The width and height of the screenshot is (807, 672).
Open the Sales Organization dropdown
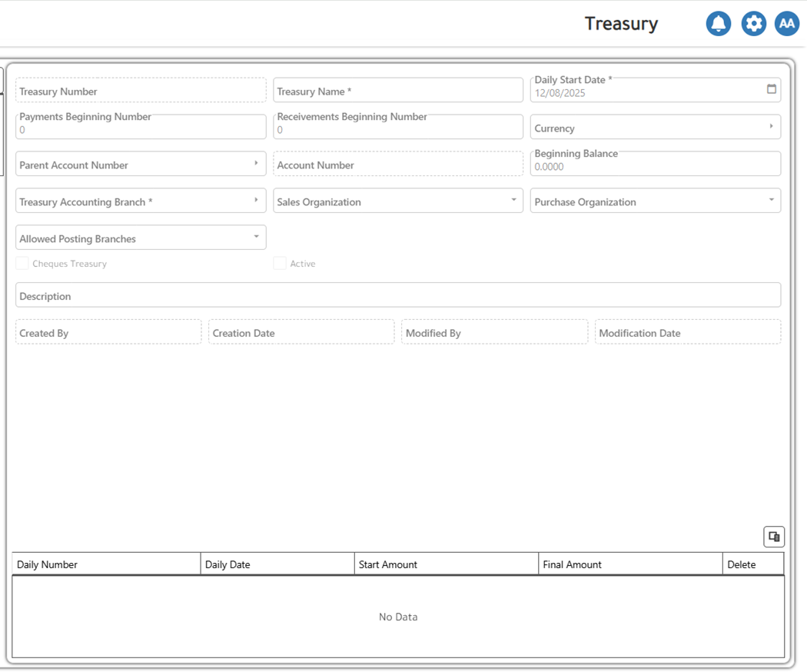pyautogui.click(x=513, y=201)
